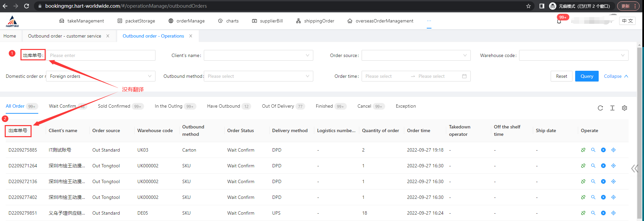
Task: Click magnifier view icon for order D2209275885
Action: [x=593, y=150]
